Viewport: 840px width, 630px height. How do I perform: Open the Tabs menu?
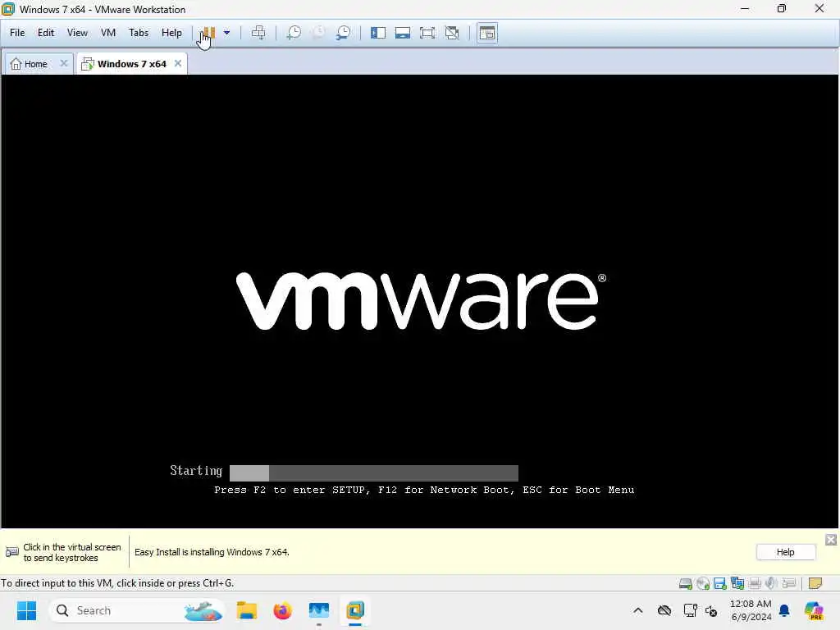pyautogui.click(x=139, y=33)
